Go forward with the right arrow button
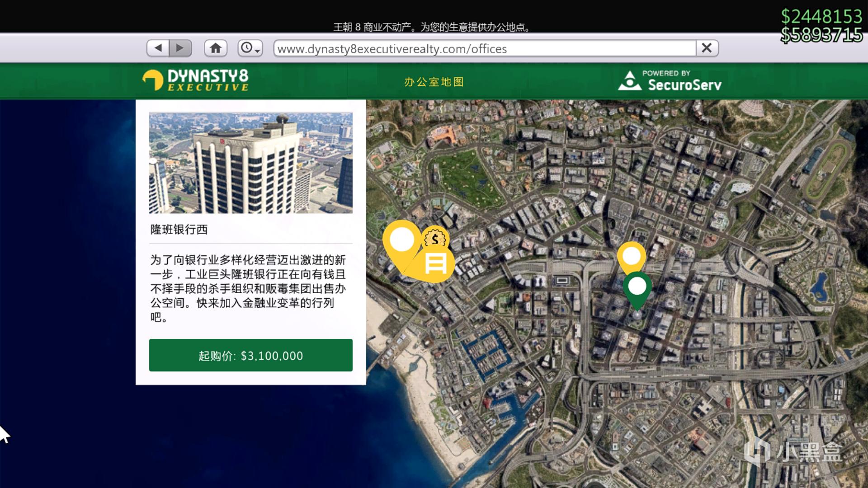This screenshot has width=868, height=488. pos(180,48)
